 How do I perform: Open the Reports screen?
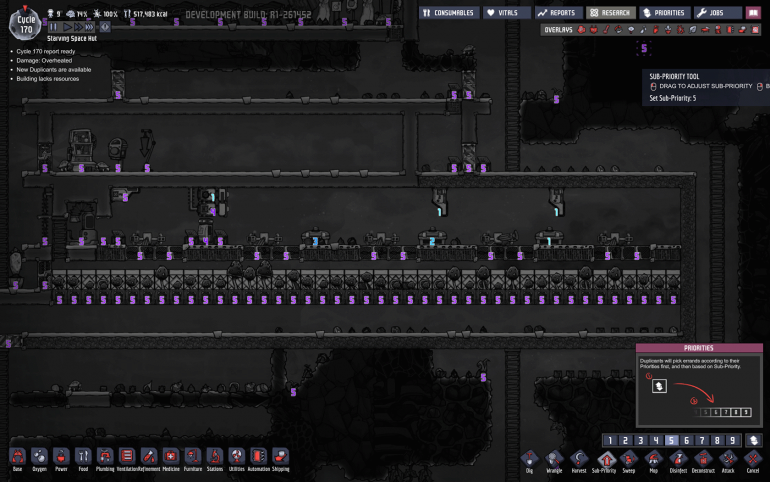(558, 13)
